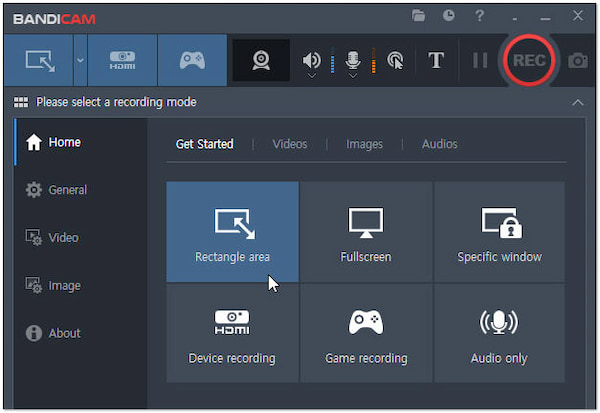
Task: Open the screen recording mode dropdown arrow
Action: point(80,60)
